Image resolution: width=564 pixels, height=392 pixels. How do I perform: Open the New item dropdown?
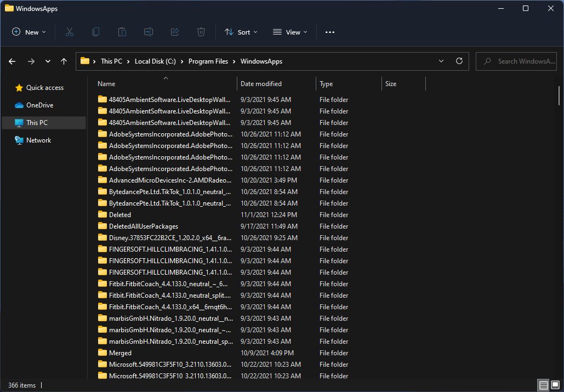pos(29,32)
